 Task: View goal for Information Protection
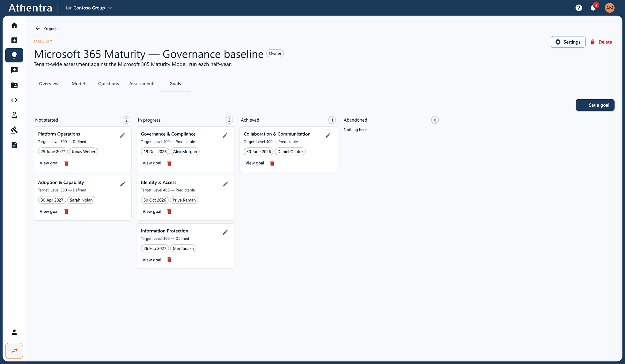coord(152,260)
